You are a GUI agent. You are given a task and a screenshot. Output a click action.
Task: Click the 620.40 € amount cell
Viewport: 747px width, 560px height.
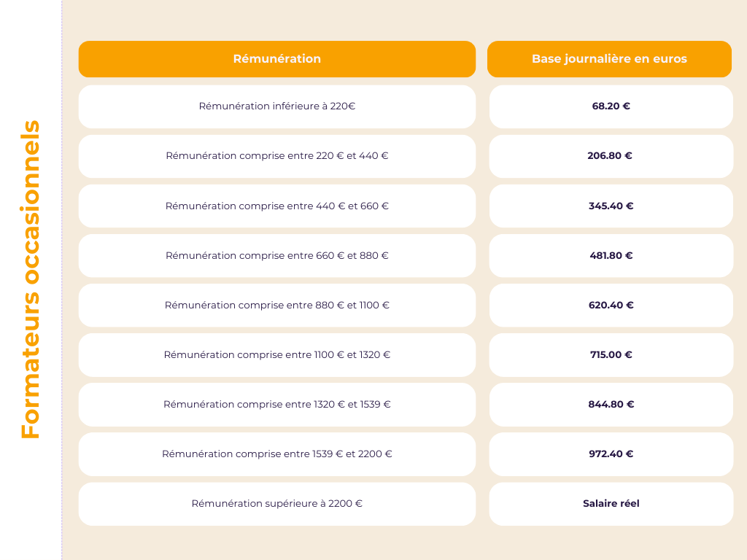coord(611,305)
